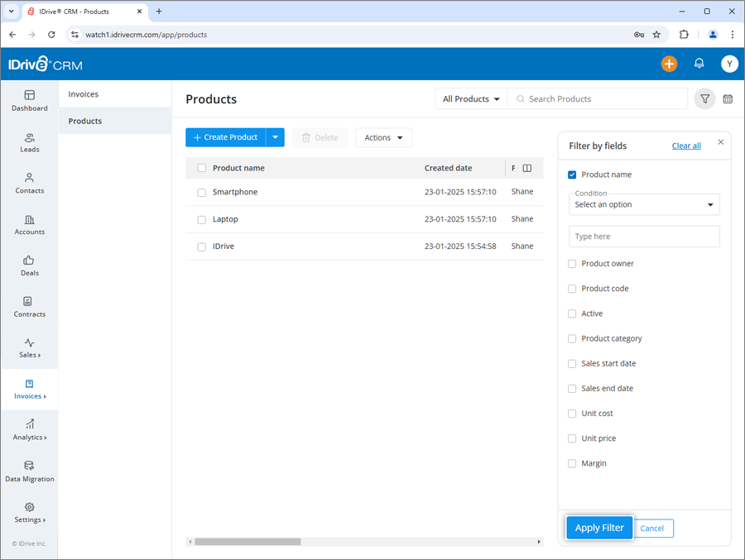The width and height of the screenshot is (745, 560).
Task: Open the Deals section from the sidebar
Action: click(x=29, y=265)
